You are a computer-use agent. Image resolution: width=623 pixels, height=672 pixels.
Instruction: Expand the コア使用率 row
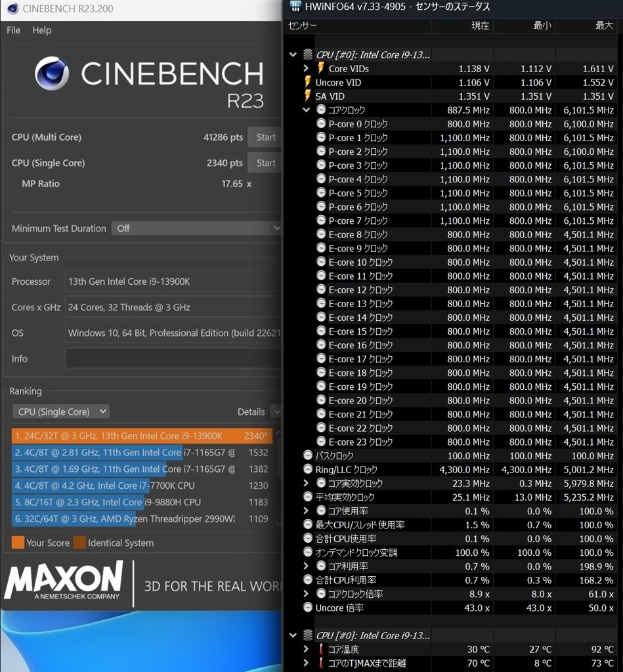point(306,511)
